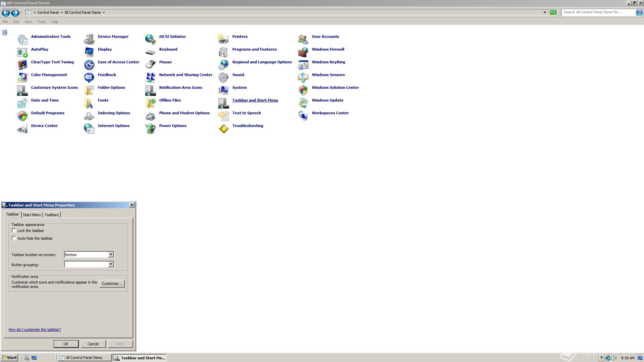Switch to the Toolbars tab
The image size is (644, 362).
52,215
